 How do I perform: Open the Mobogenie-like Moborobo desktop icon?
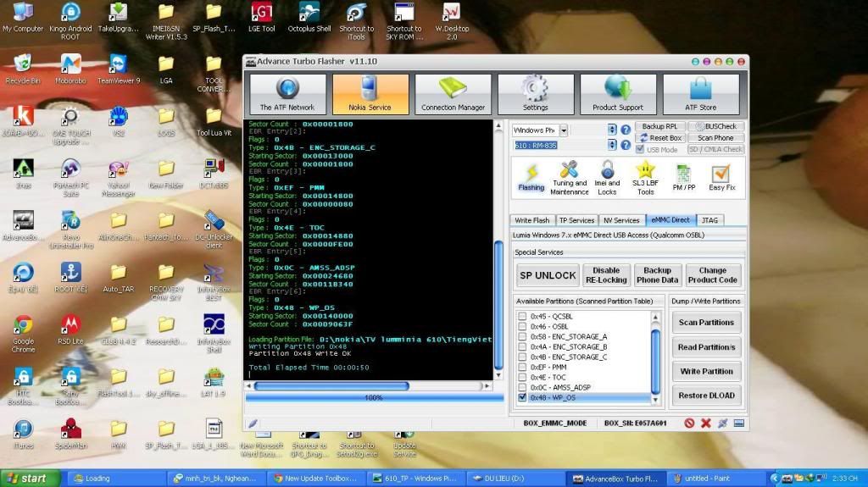[70, 69]
